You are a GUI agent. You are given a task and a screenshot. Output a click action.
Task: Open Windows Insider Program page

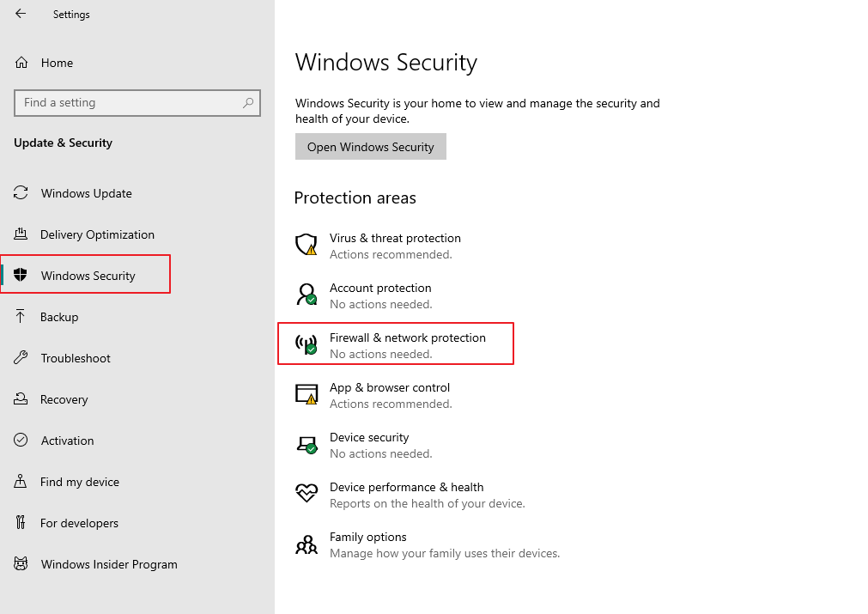tap(109, 564)
